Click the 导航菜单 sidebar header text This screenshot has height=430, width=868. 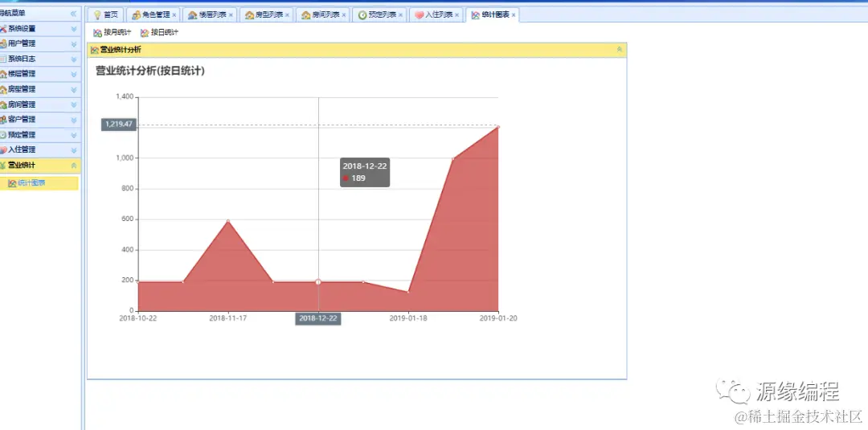point(13,13)
